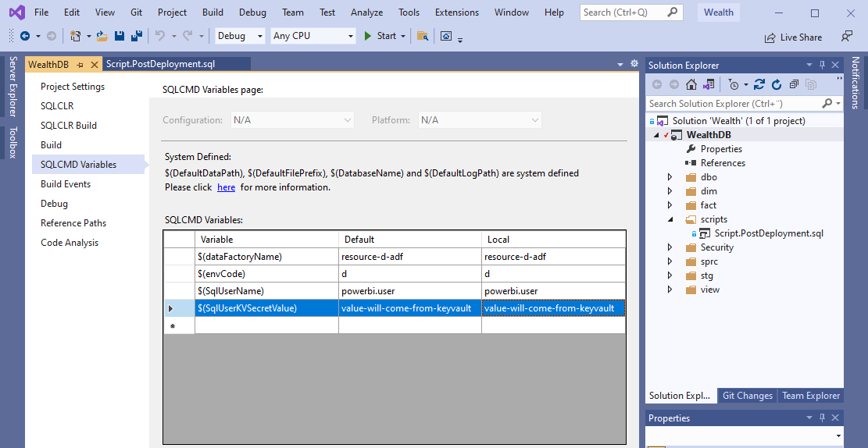Expand the dbo folder node
This screenshot has width=868, height=448.
[x=670, y=177]
